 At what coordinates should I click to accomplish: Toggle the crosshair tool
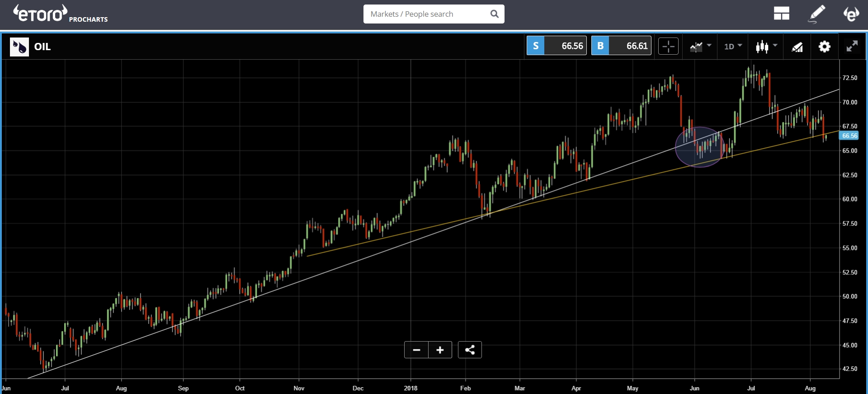[x=668, y=46]
